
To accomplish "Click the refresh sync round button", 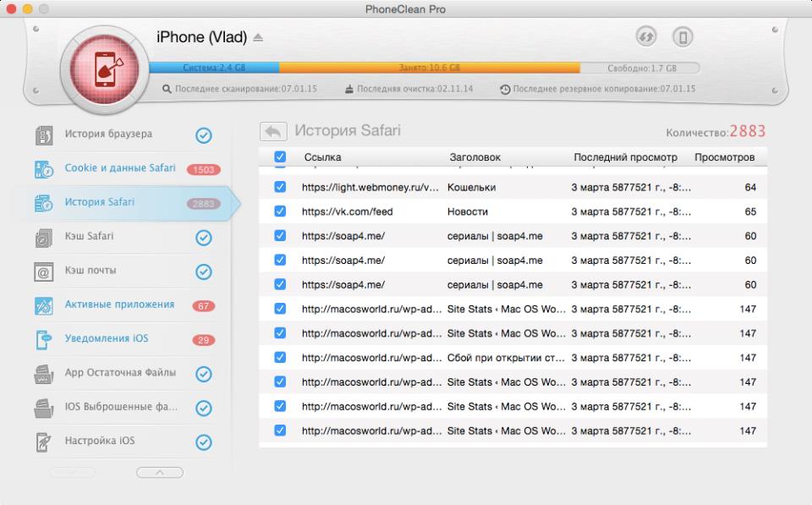I will (645, 36).
